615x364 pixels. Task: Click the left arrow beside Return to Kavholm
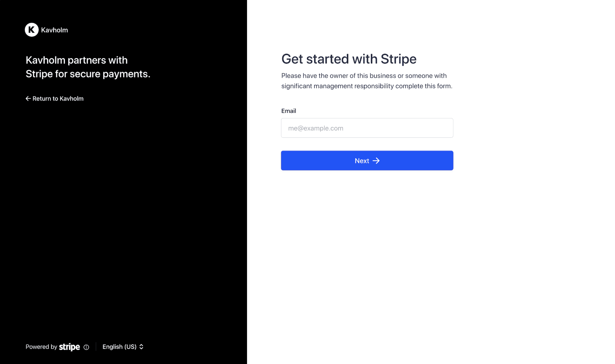28,99
